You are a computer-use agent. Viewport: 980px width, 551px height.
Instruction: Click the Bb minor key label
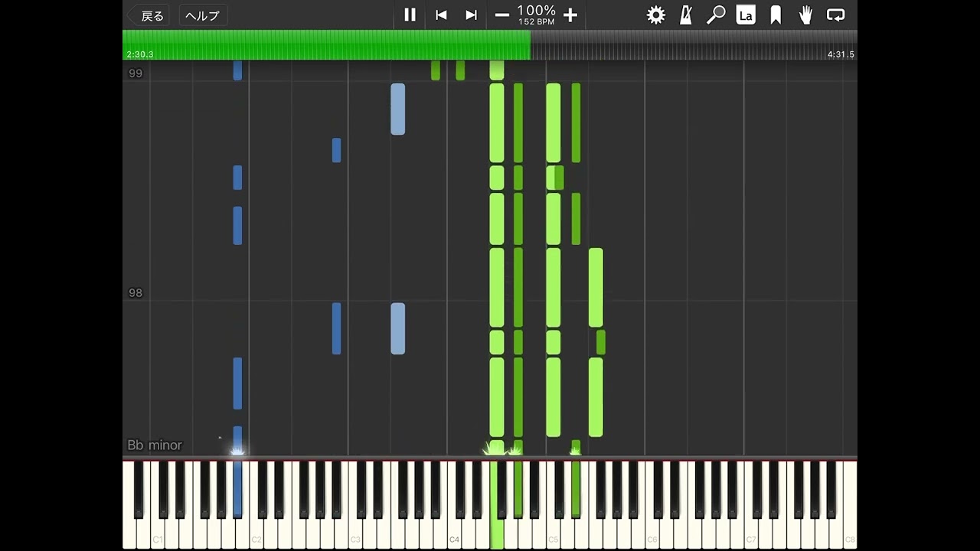[x=155, y=445]
